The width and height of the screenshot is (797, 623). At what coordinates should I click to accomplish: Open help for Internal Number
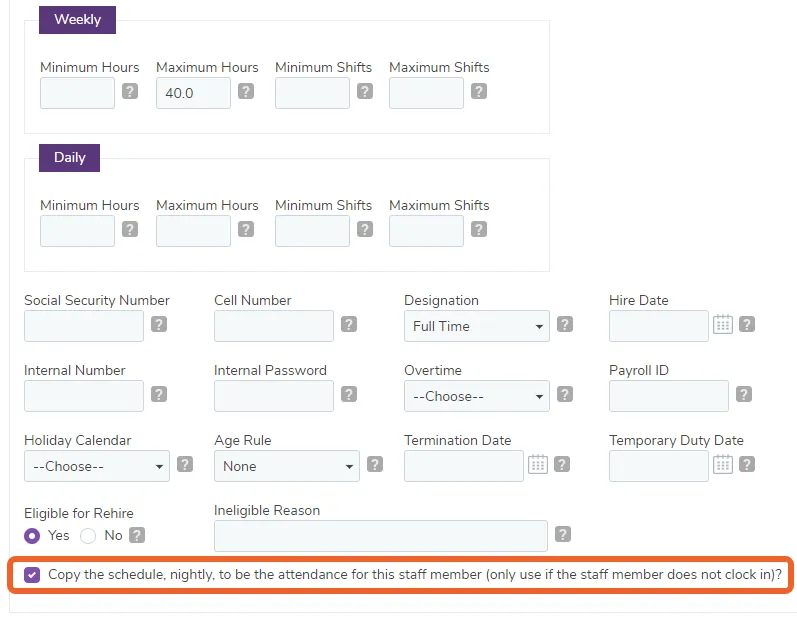point(159,394)
